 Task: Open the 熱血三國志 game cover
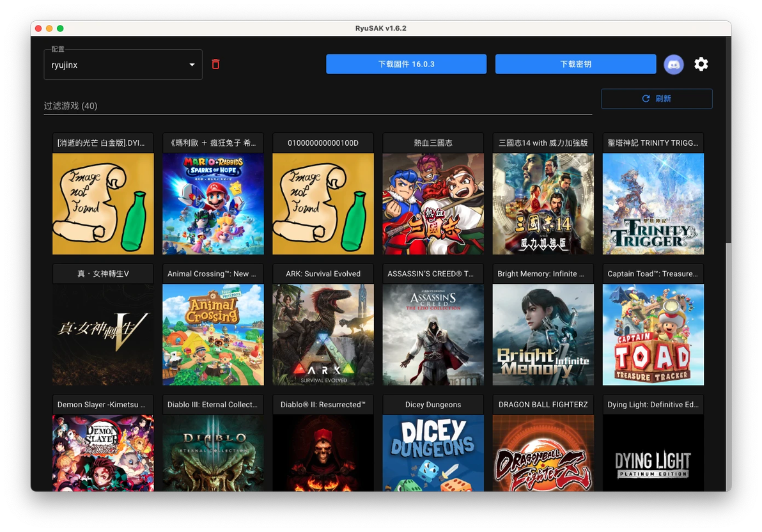tap(433, 204)
